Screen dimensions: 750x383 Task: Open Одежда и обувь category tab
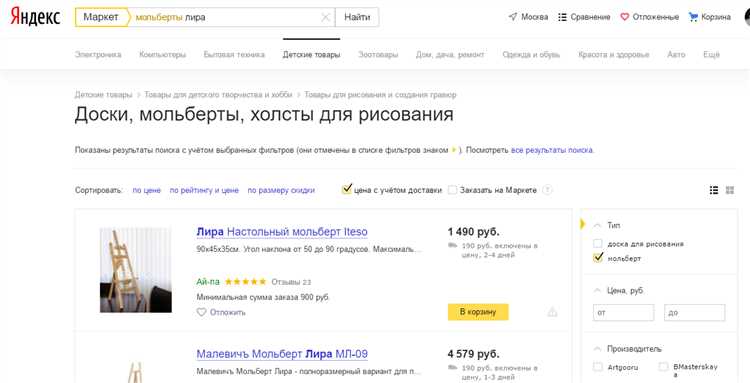pyautogui.click(x=531, y=55)
